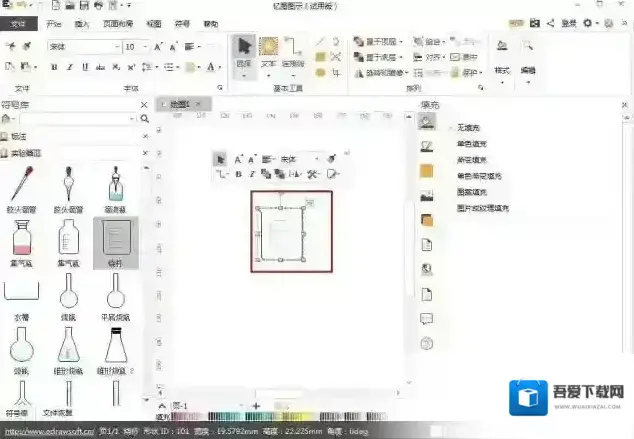This screenshot has width=634, height=439.
Task: Add the 胶头滴管 dropper symbol from library
Action: (19, 187)
